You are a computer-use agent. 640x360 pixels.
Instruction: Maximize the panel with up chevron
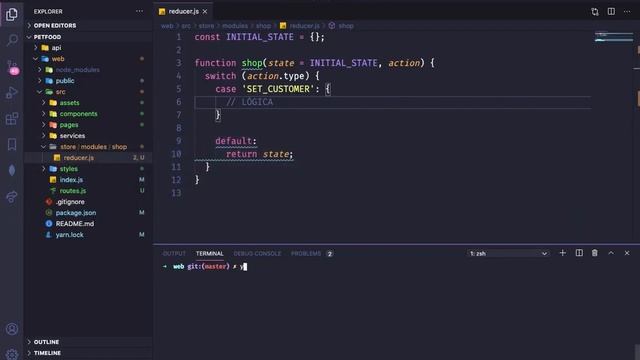point(611,253)
